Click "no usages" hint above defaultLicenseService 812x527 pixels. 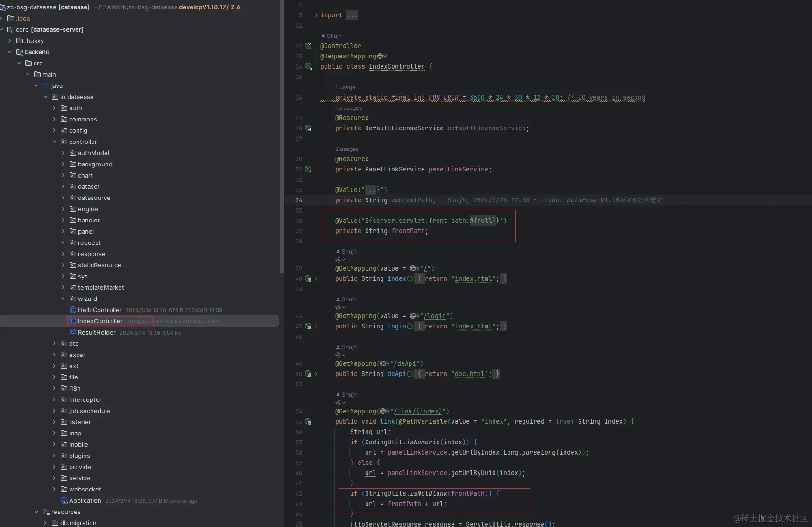348,107
